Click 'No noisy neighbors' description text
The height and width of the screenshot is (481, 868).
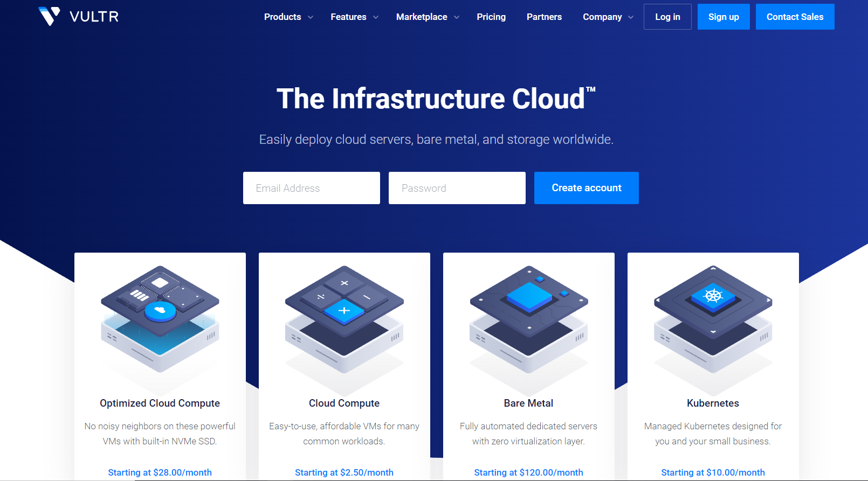point(160,434)
